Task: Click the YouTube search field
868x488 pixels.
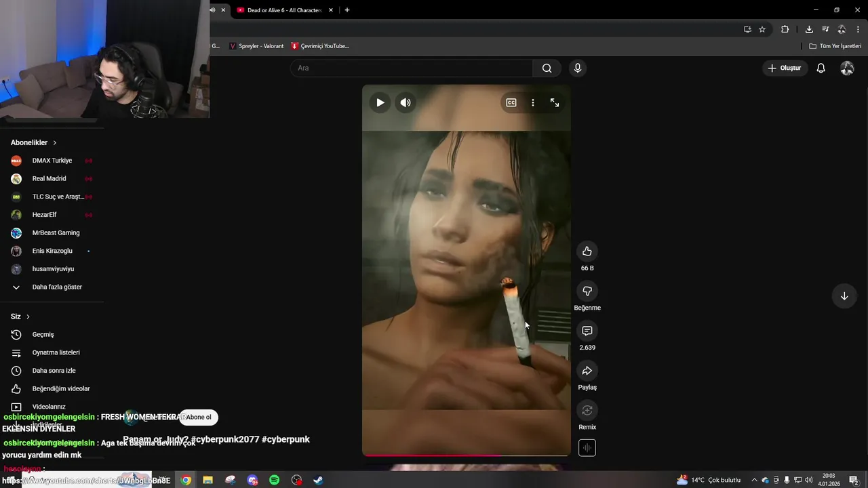Action: [x=412, y=68]
